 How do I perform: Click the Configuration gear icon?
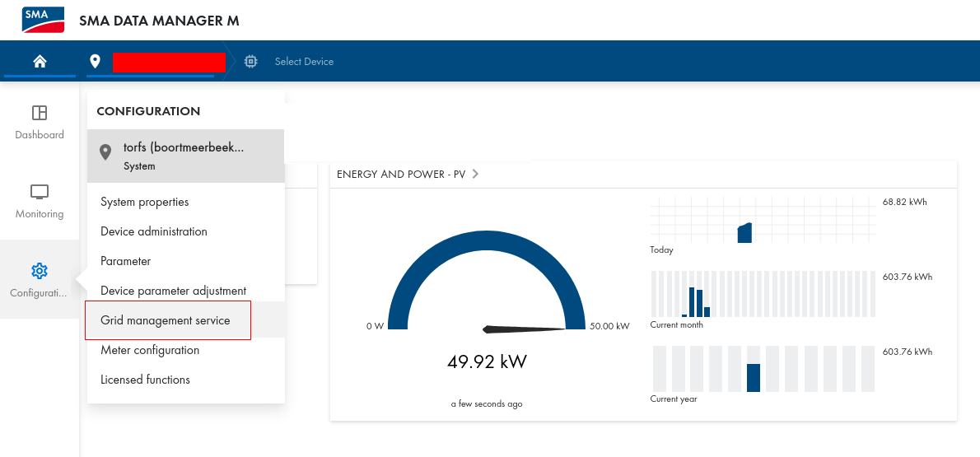tap(40, 271)
